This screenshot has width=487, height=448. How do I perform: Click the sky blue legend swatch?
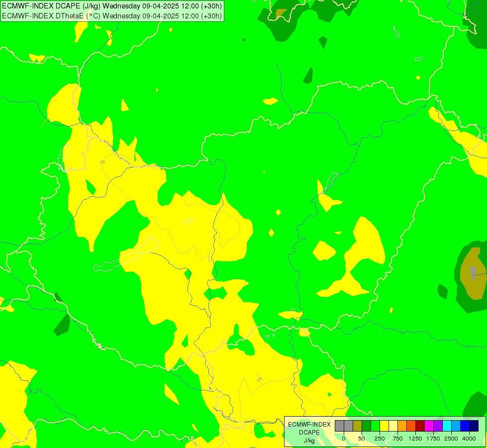(456, 426)
